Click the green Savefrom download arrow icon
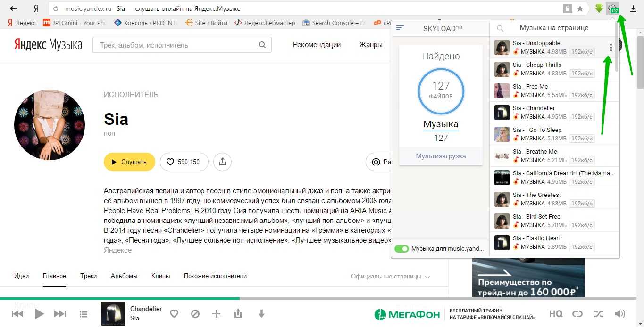Image resolution: width=644 pixels, height=327 pixels. click(x=599, y=8)
